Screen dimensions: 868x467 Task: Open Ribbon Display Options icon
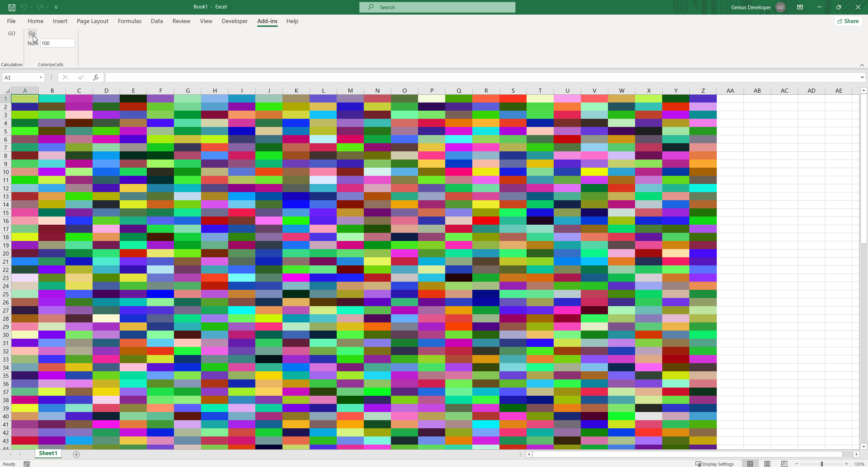click(x=800, y=7)
